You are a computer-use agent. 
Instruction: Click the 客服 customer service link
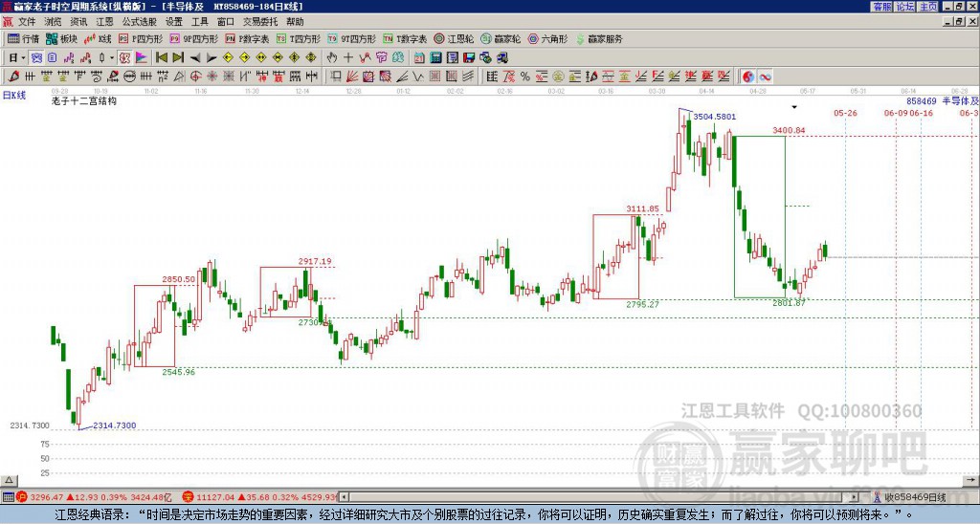pyautogui.click(x=881, y=7)
